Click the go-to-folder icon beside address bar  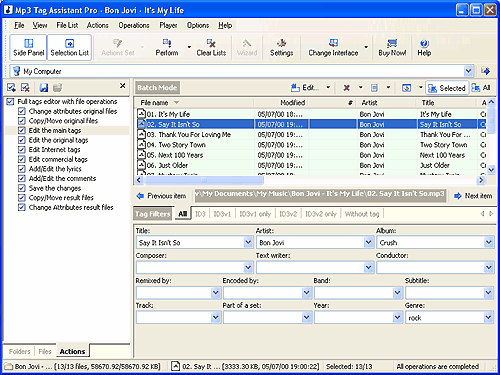485,71
